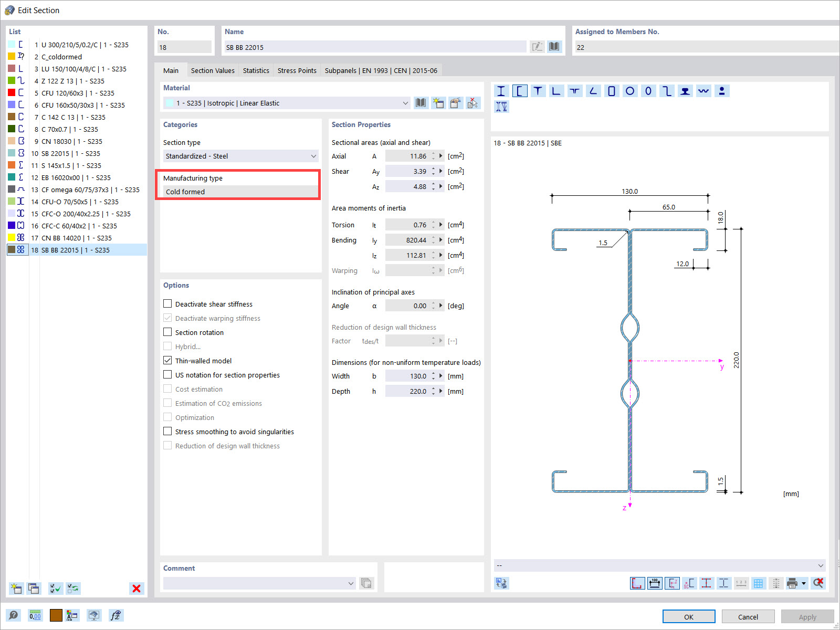Select the circular hollow section icon
The image size is (840, 630).
[630, 91]
